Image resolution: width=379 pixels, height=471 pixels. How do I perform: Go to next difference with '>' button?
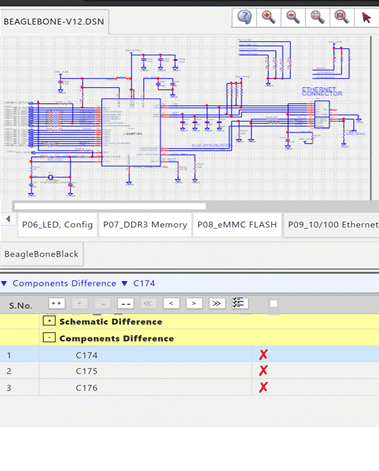(194, 303)
